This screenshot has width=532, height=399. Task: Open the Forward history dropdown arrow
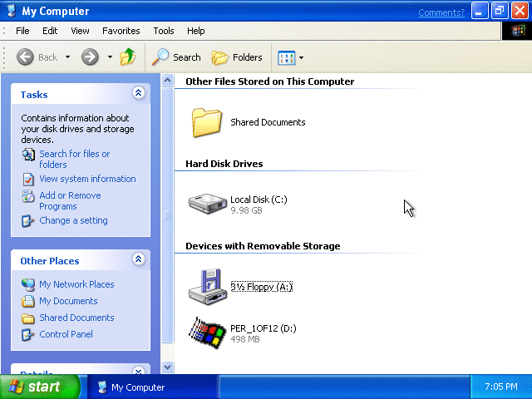(110, 57)
